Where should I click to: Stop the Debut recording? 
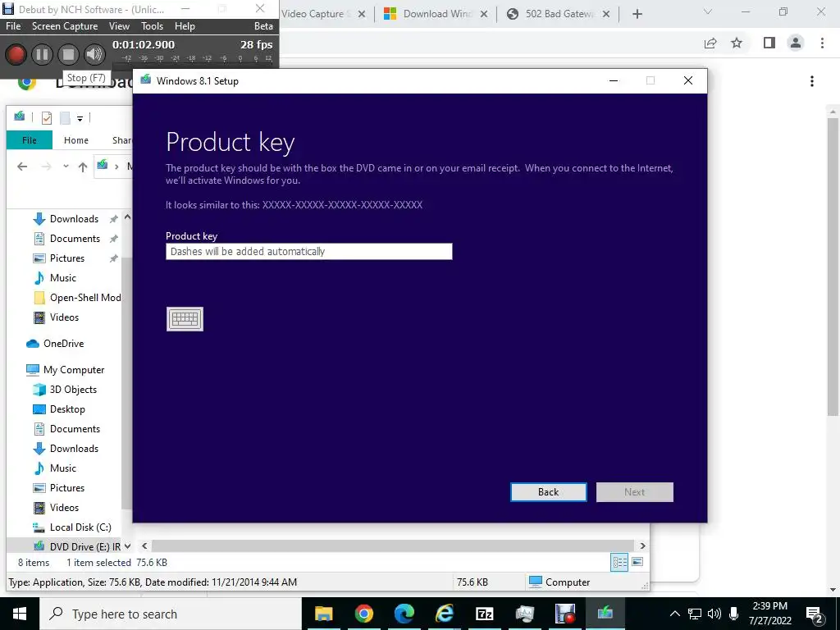coord(68,54)
